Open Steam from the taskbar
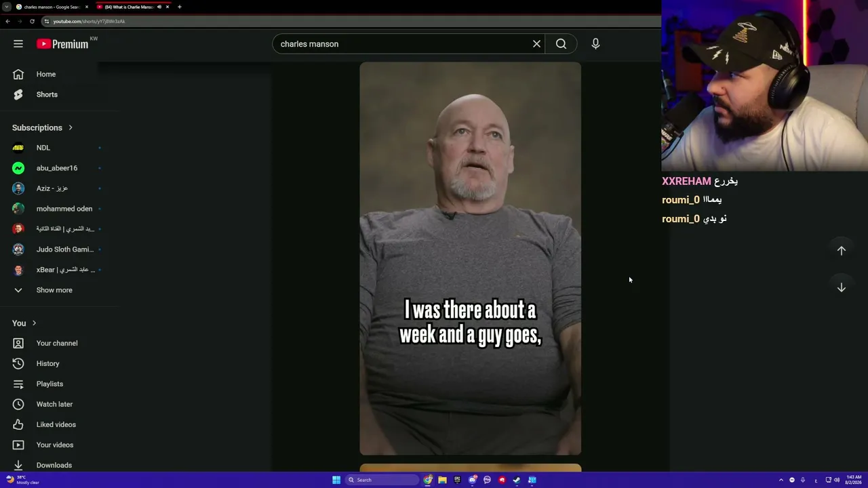868x488 pixels. pos(517,480)
